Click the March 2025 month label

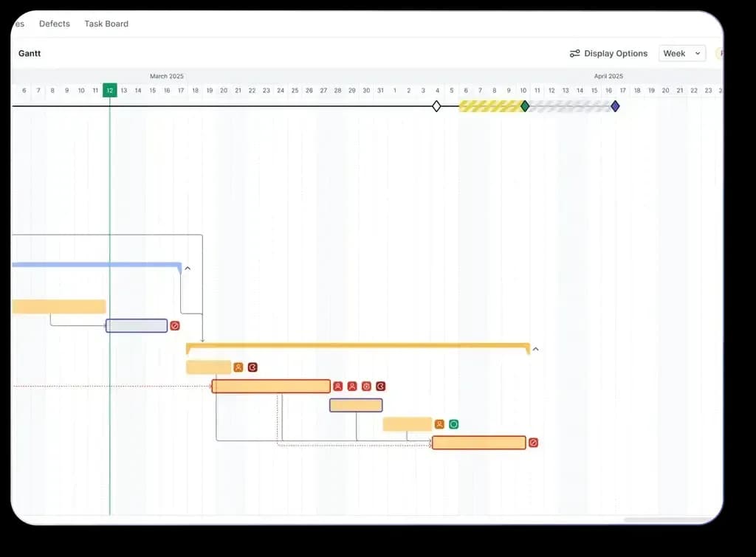(166, 76)
